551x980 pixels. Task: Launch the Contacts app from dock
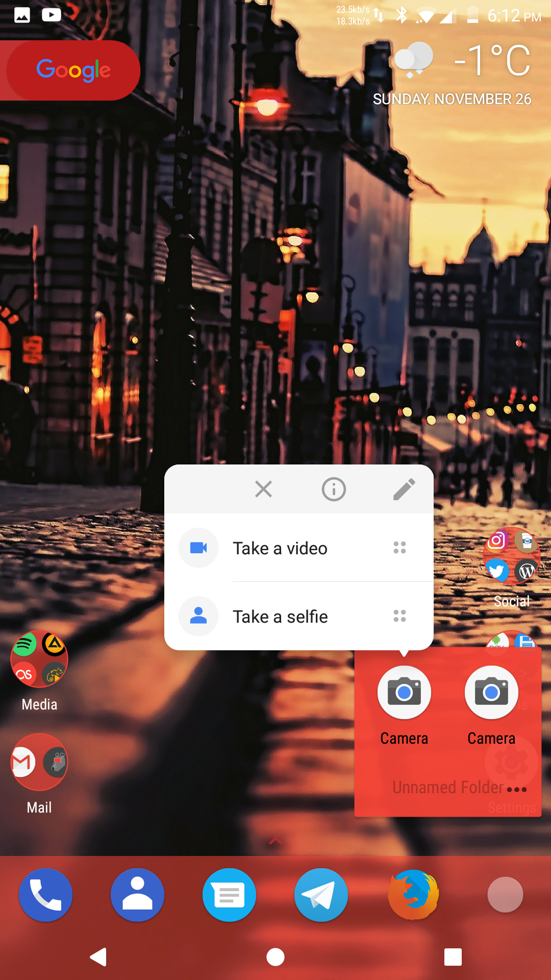pos(138,895)
